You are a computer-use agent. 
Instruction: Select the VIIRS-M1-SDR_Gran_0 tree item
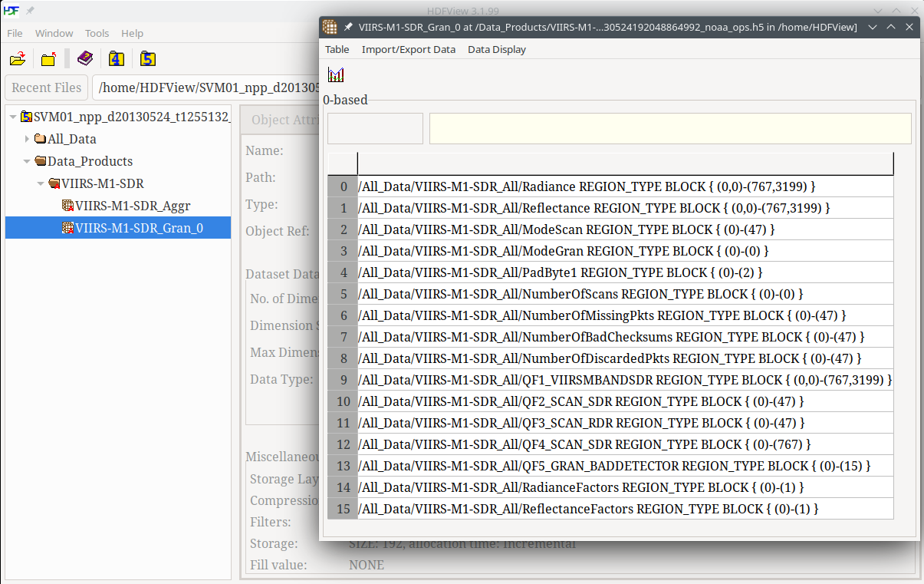coord(139,228)
